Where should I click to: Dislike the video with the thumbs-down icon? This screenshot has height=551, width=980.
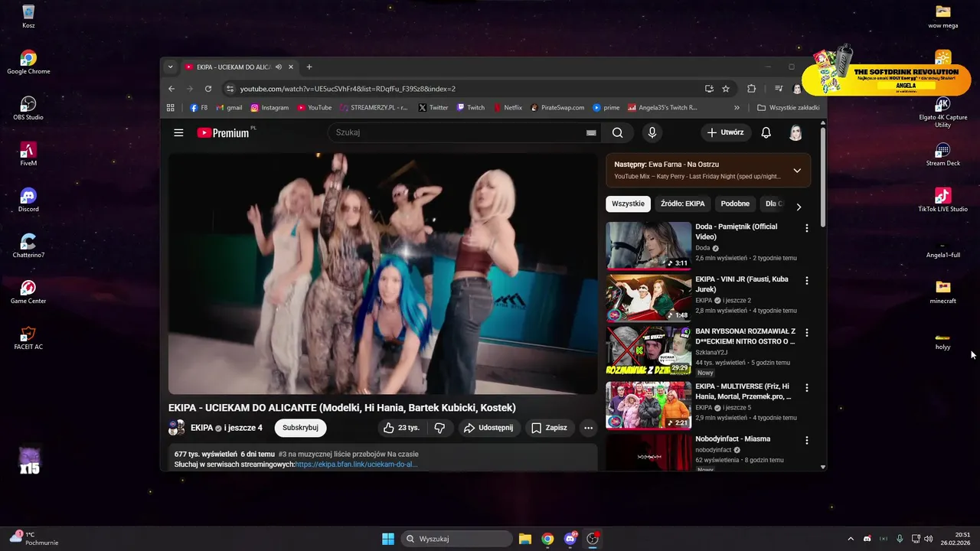(x=439, y=428)
